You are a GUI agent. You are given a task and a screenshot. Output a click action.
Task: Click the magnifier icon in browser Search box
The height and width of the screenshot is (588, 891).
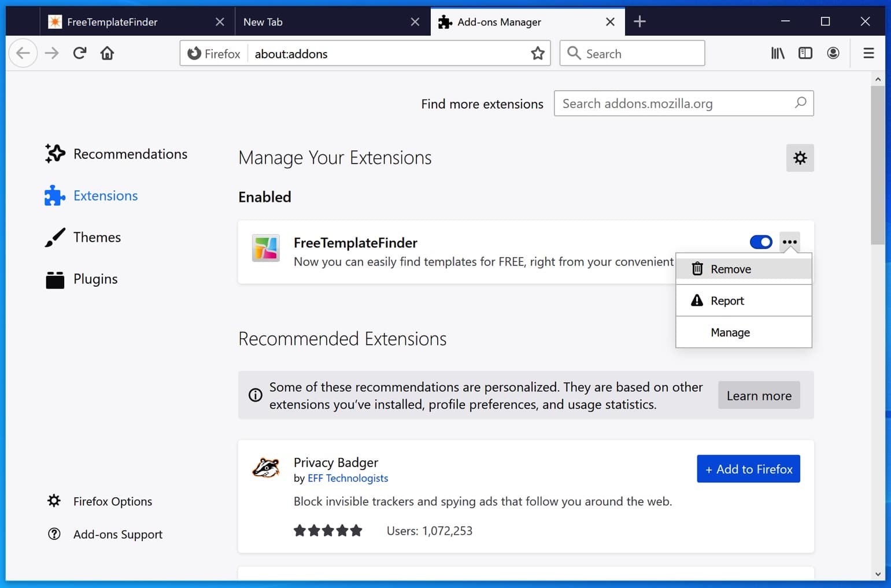tap(574, 53)
